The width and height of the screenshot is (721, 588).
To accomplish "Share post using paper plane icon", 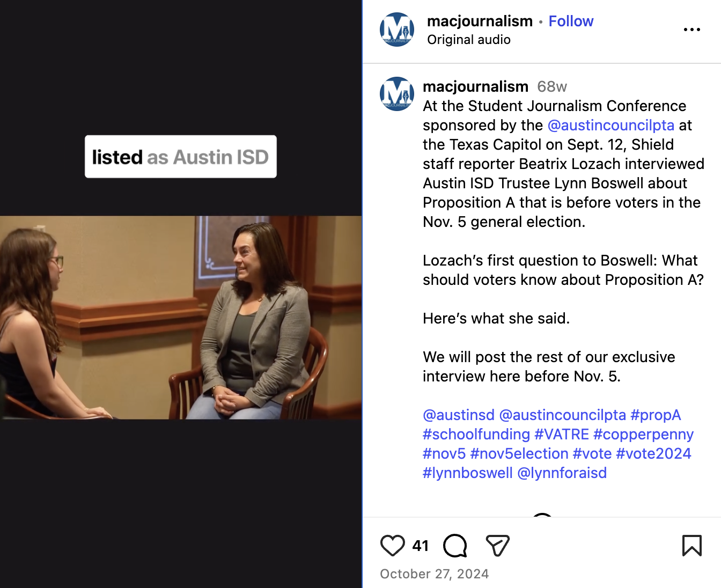I will pos(497,546).
